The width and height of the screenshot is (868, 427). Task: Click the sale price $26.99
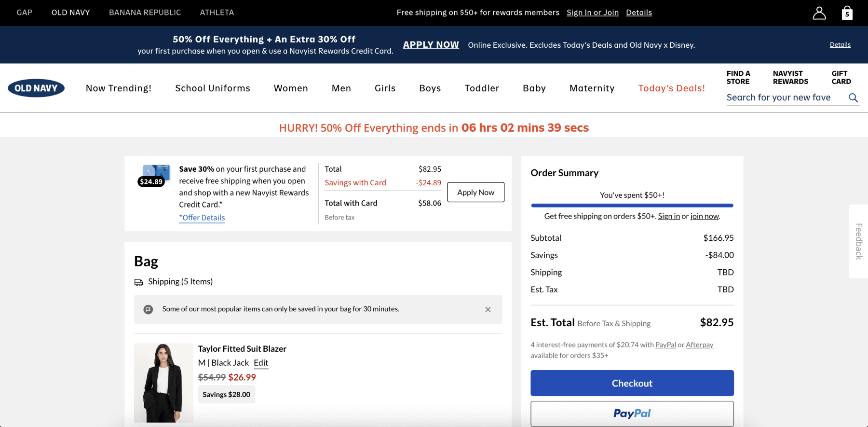point(242,378)
